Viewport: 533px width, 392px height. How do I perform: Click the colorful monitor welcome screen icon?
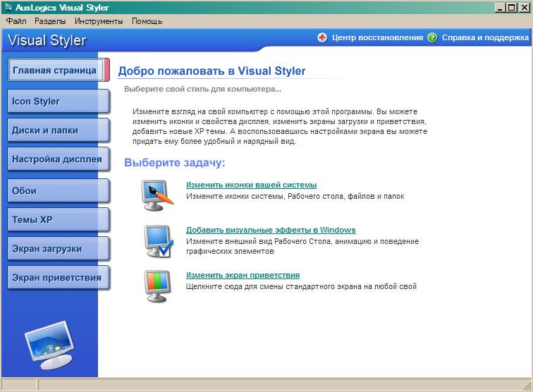157,286
